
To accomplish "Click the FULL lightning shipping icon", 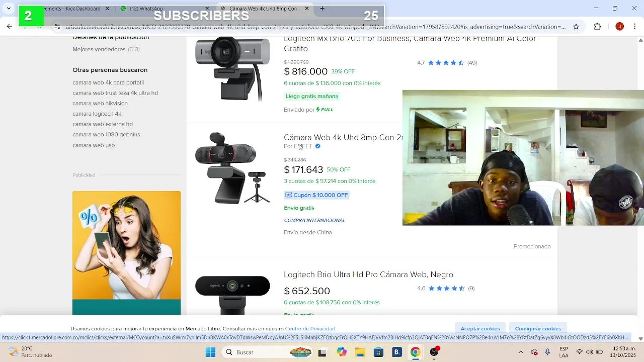I will tap(325, 110).
